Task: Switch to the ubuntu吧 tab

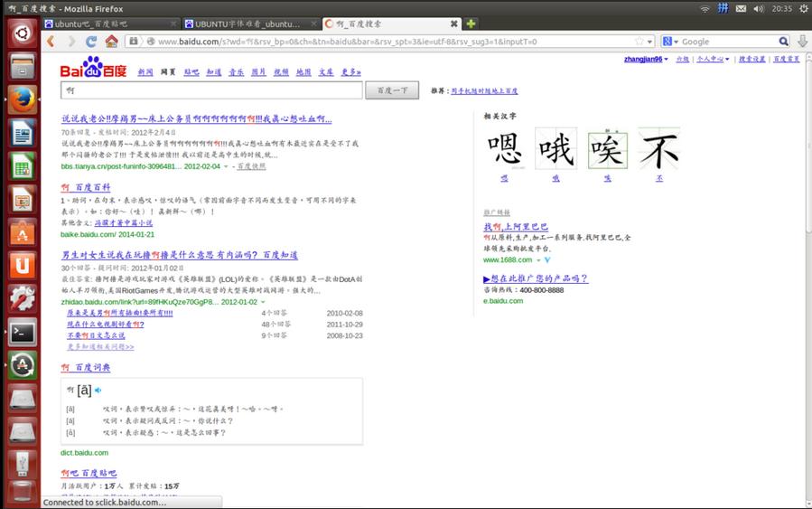Action: tap(110, 24)
